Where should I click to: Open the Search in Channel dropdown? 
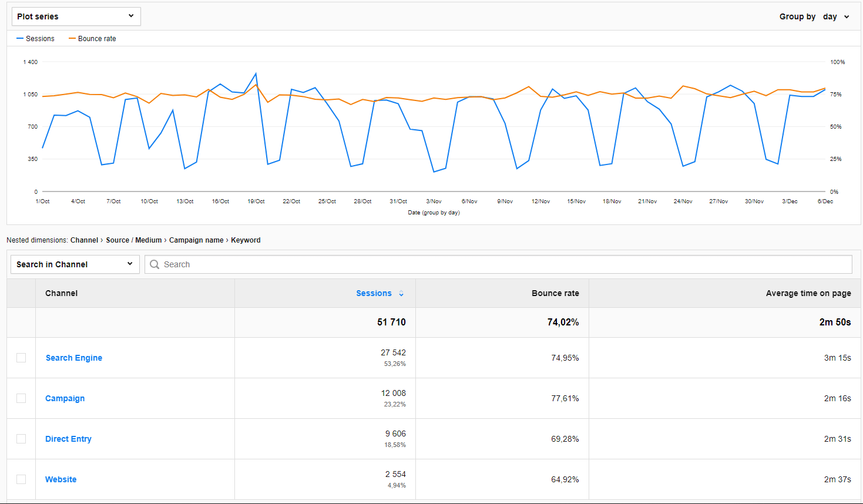tap(75, 264)
